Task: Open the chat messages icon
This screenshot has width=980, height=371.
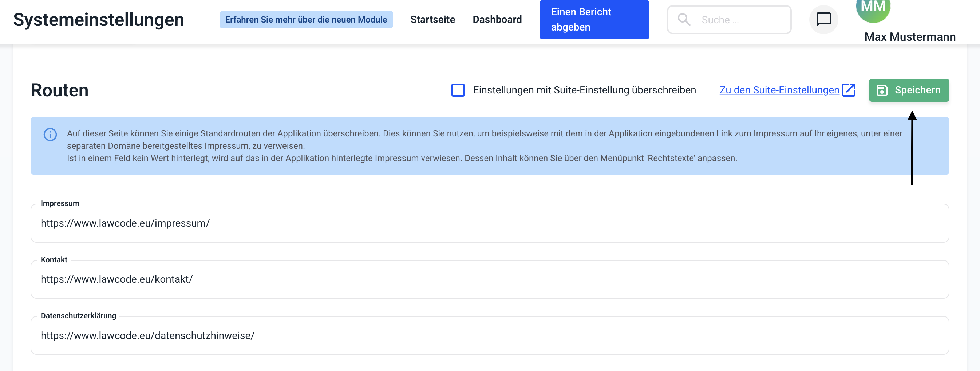Action: tap(823, 19)
